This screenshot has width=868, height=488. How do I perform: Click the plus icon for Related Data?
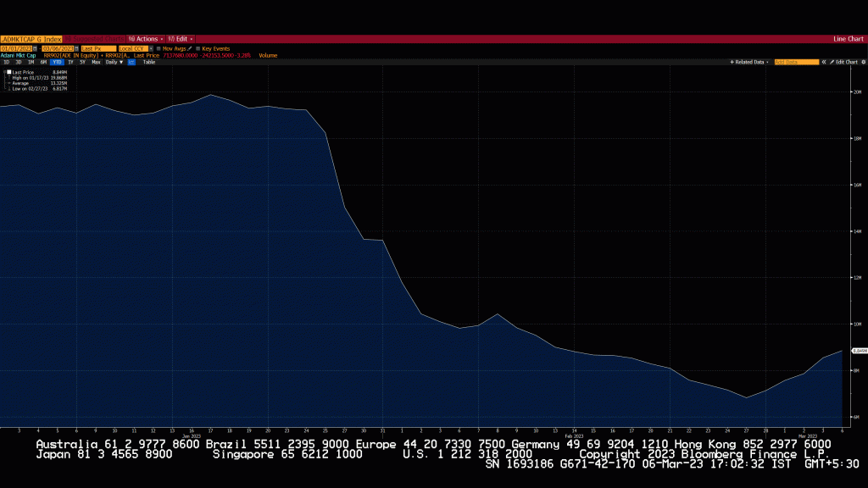732,62
